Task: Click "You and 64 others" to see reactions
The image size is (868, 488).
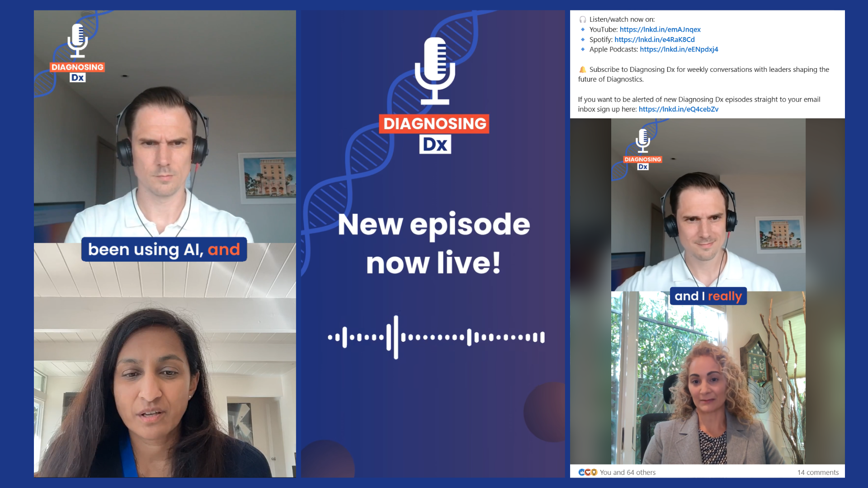Action: (627, 472)
